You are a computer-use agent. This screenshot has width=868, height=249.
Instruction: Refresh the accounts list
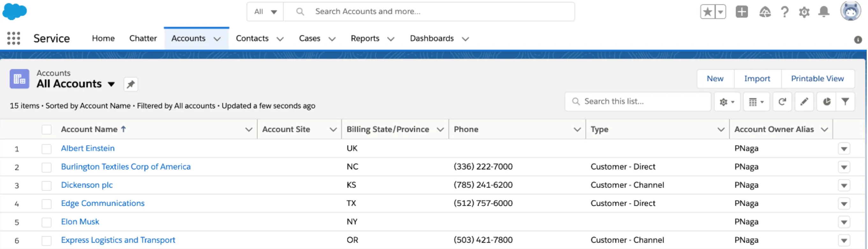[x=782, y=102]
